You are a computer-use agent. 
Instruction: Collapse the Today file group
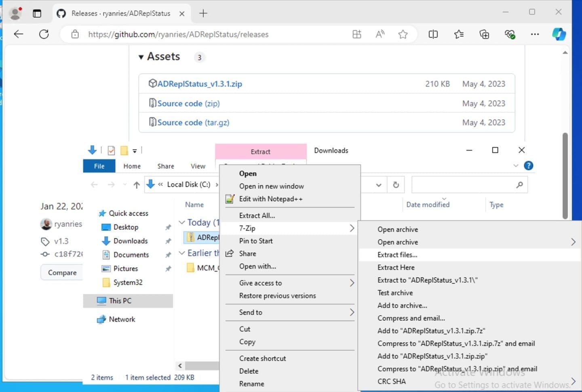pyautogui.click(x=182, y=222)
